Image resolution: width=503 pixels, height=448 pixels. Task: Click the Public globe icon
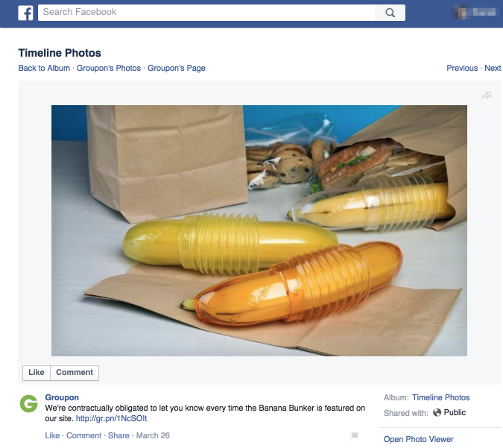click(x=437, y=412)
